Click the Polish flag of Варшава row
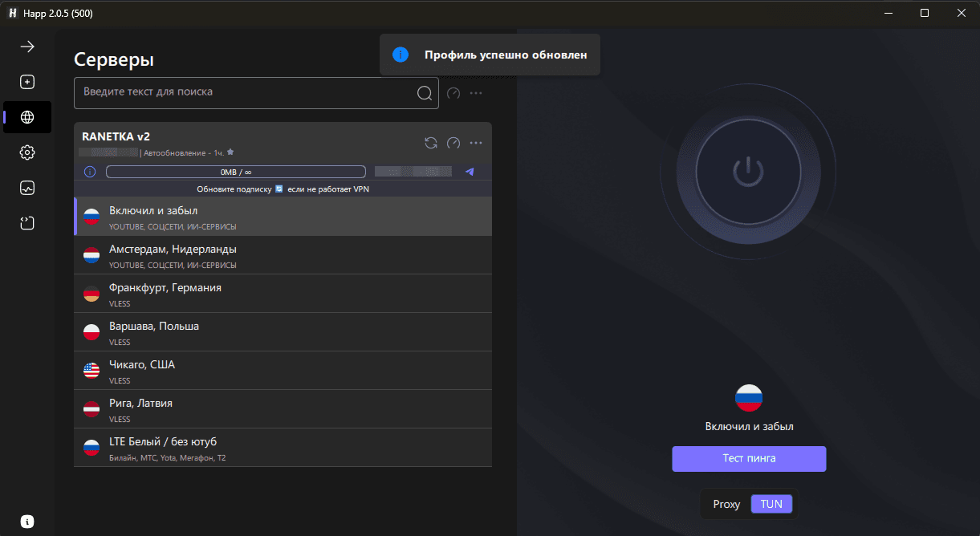Image resolution: width=980 pixels, height=536 pixels. point(91,332)
